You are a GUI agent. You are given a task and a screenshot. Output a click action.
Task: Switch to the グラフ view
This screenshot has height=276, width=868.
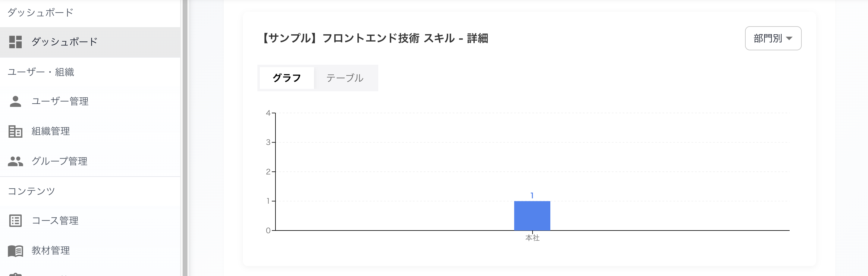[287, 78]
